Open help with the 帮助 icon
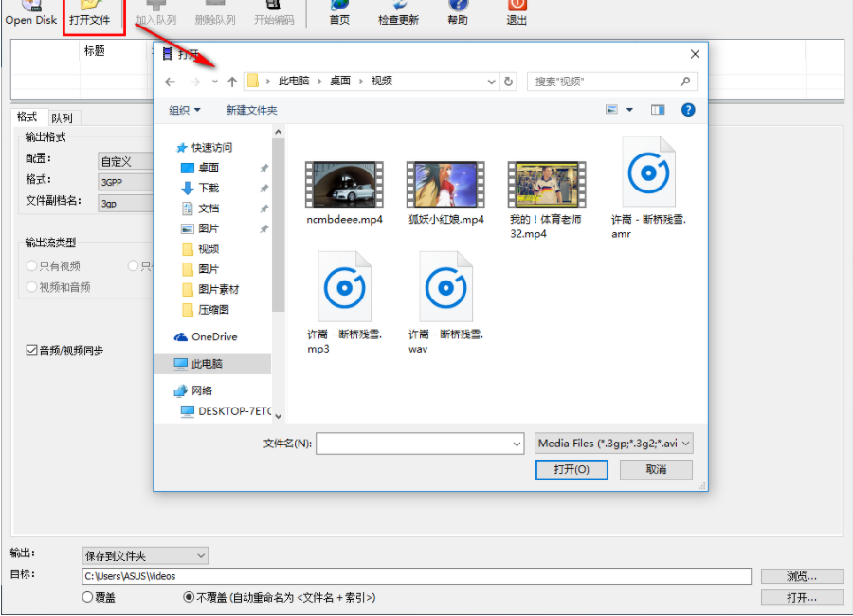This screenshot has height=616, width=853. click(458, 13)
